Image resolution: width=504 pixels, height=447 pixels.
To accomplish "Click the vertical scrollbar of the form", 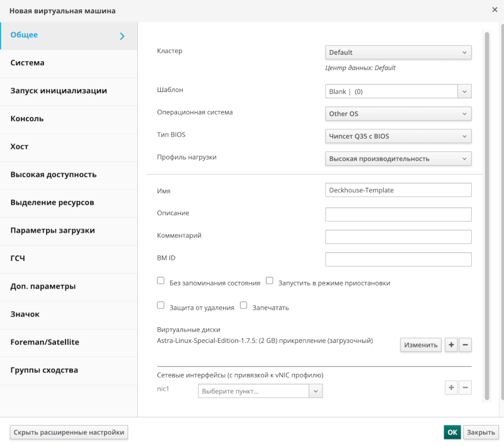I will pos(486,214).
